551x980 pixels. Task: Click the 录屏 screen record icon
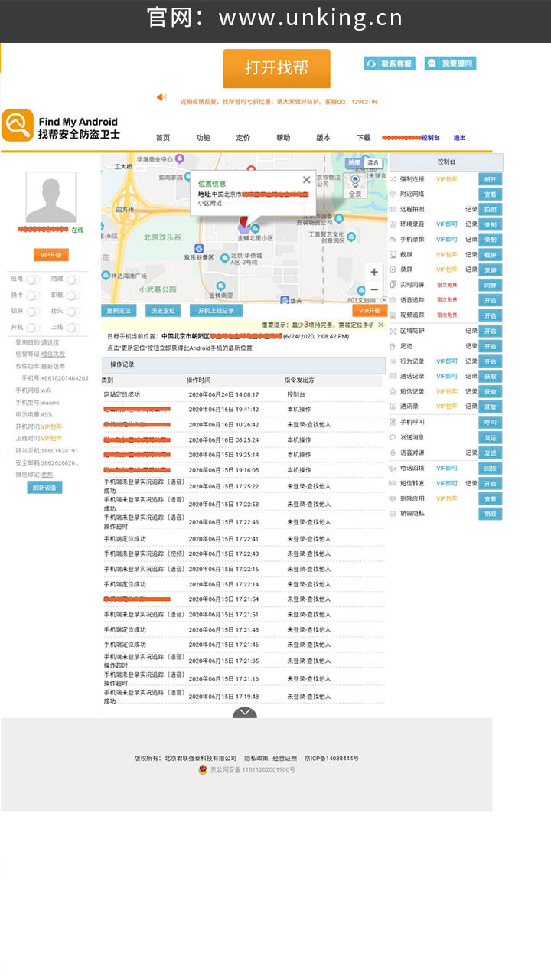click(x=393, y=269)
